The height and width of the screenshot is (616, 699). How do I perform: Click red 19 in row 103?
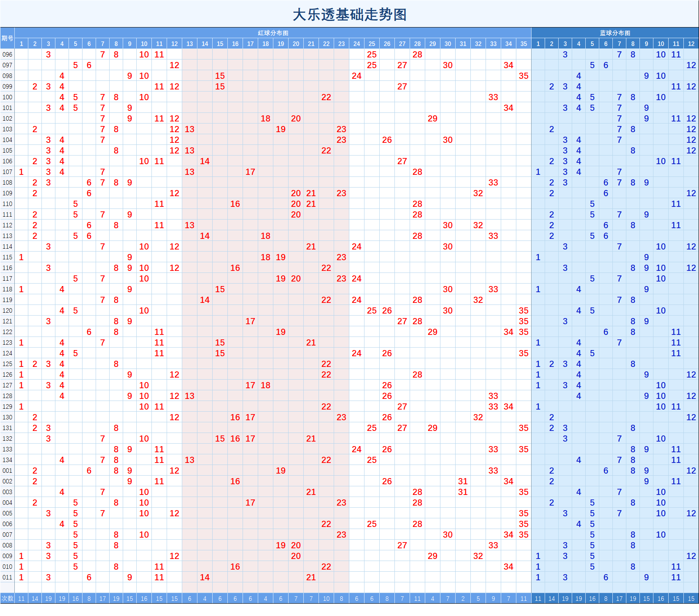(281, 129)
